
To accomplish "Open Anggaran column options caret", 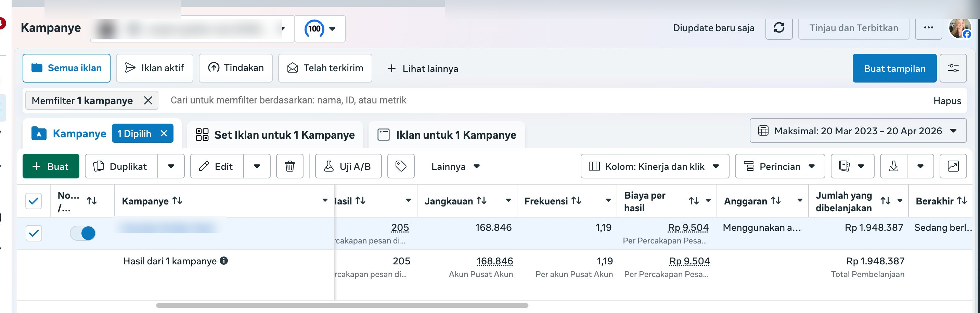I will [800, 200].
